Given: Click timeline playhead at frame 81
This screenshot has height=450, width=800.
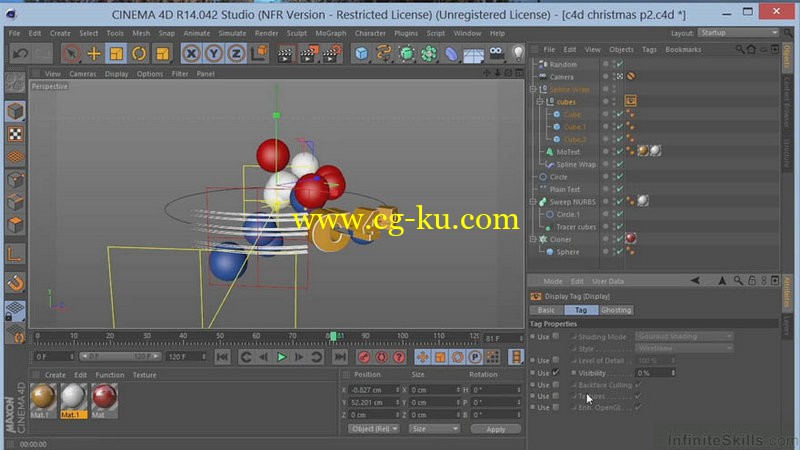Looking at the screenshot, I should pyautogui.click(x=333, y=336).
